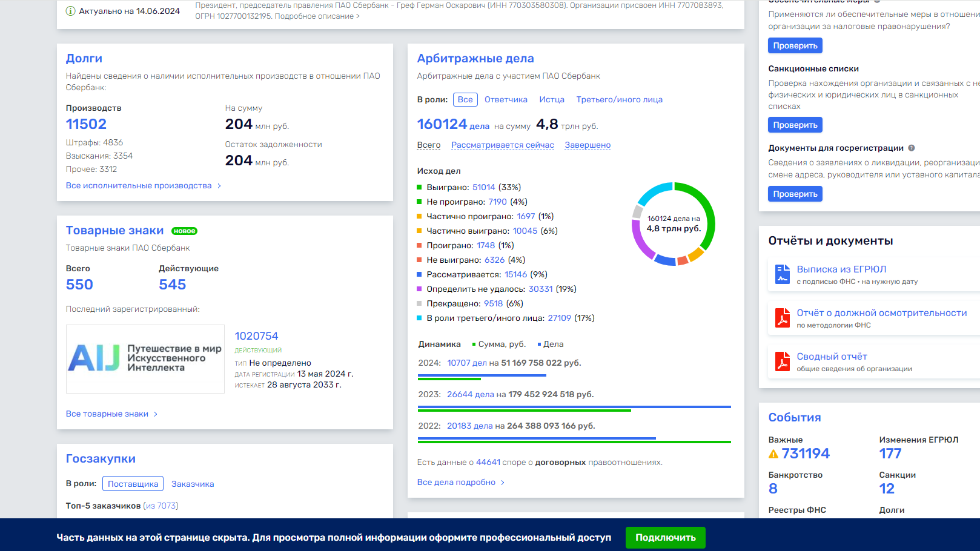The height and width of the screenshot is (551, 980).
Task: Open the Арбитражные дела heading link
Action: [475, 58]
